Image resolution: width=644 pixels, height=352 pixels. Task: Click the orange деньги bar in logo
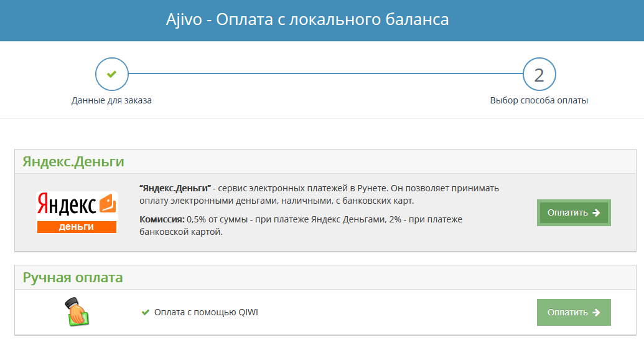[77, 227]
